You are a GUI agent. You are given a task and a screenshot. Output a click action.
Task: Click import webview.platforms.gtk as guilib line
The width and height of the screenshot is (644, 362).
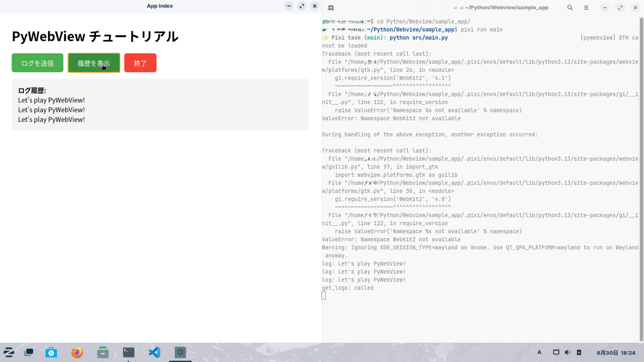(396, 175)
